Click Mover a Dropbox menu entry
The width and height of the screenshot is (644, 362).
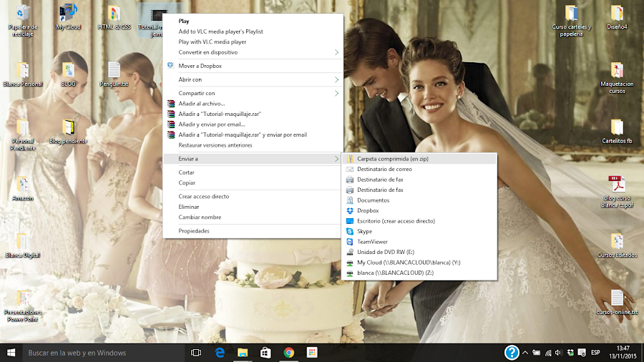click(x=200, y=66)
